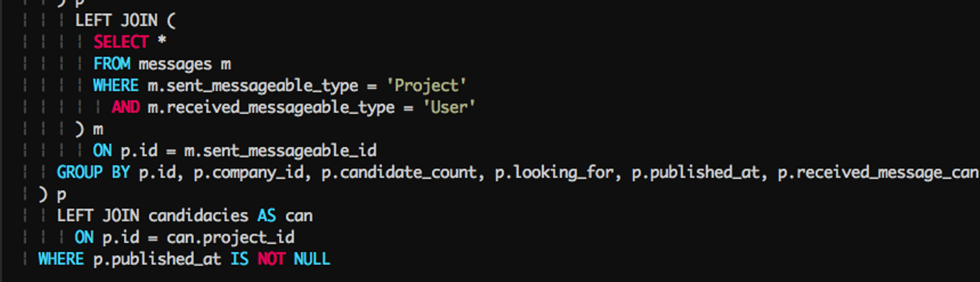Click the pink NOT keyword

tap(271, 259)
